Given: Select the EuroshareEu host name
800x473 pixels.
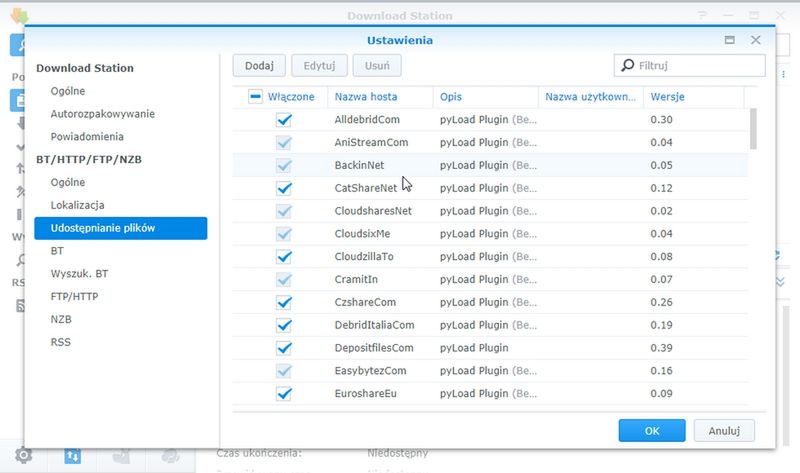Looking at the screenshot, I should 365,393.
